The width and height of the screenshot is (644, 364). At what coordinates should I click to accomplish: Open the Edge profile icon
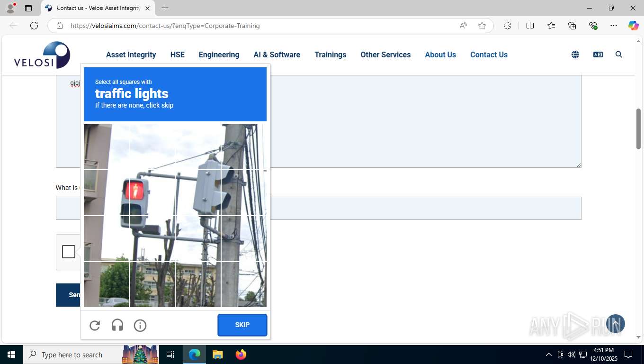click(x=10, y=8)
